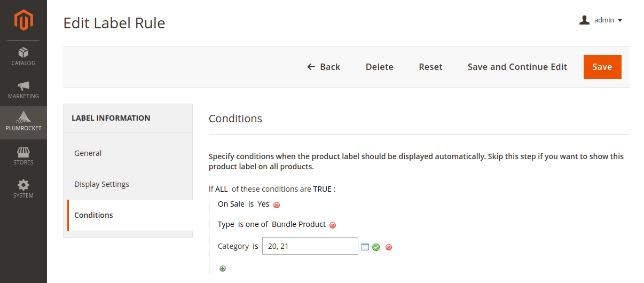Screen dimensions: 644x283
Task: Change the ALL aggregator value
Action: [x=222, y=189]
